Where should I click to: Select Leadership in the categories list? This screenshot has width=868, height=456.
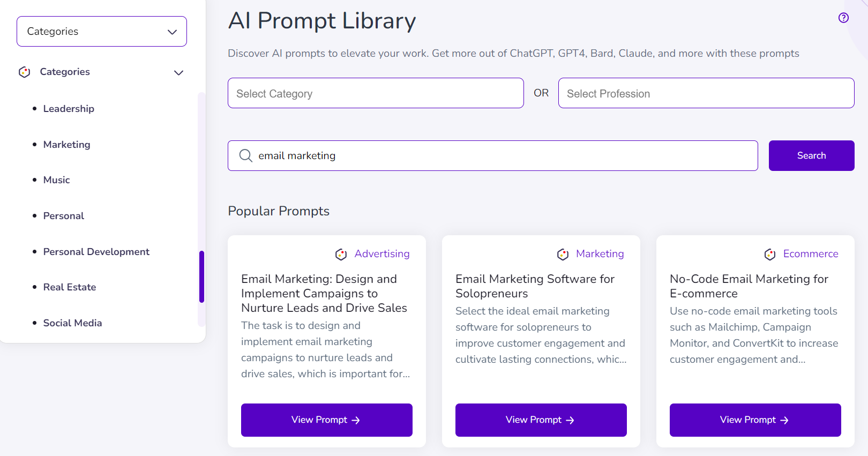click(69, 109)
